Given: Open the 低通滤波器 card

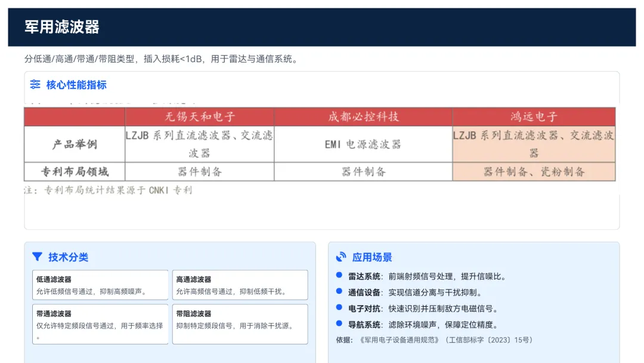Looking at the screenshot, I should (100, 285).
